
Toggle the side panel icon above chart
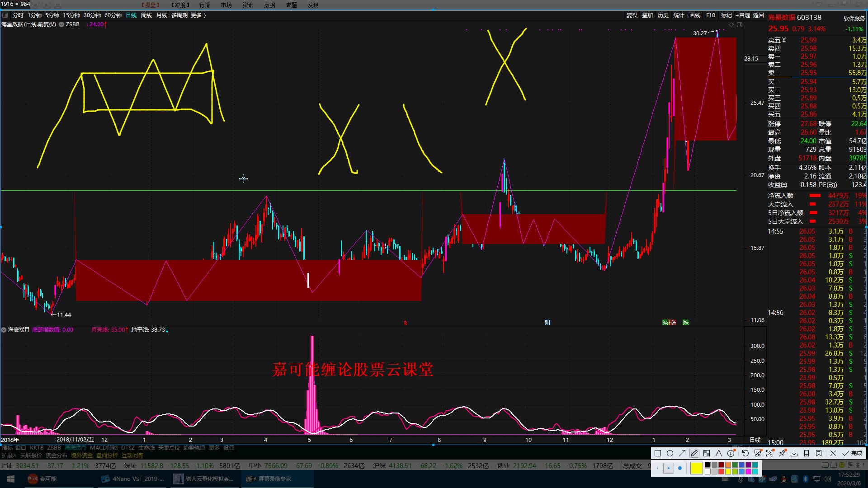[x=740, y=24]
